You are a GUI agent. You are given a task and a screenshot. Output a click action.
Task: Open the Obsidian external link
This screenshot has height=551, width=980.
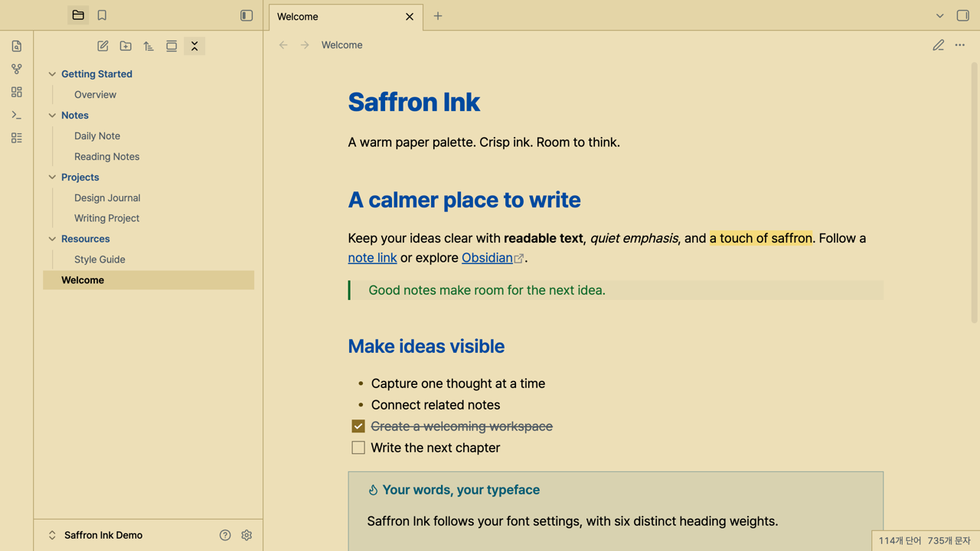[492, 258]
